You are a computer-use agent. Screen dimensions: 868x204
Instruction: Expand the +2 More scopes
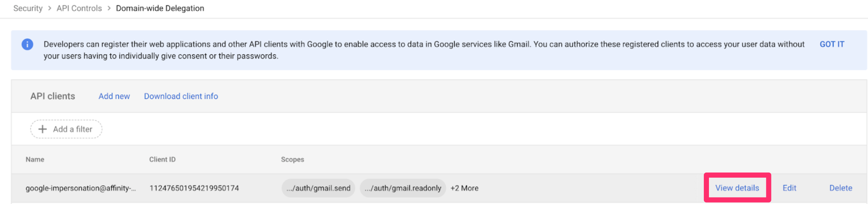click(x=464, y=188)
